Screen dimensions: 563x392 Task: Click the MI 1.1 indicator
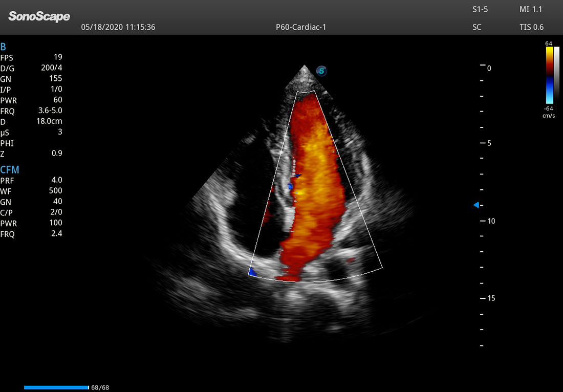coord(531,10)
